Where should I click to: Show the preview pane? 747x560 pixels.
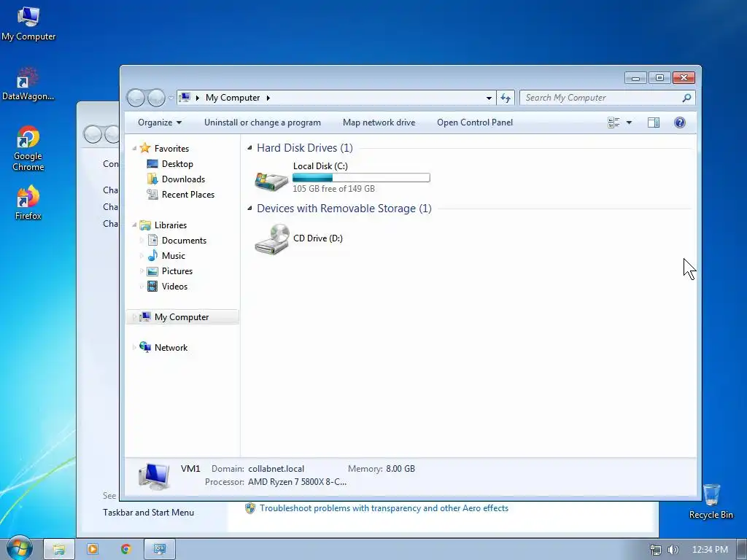click(654, 122)
